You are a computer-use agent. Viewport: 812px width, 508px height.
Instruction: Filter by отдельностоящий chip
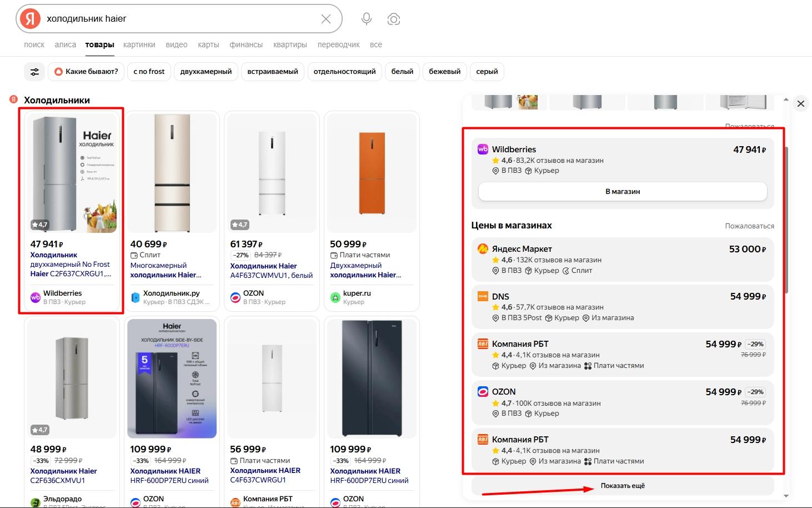(344, 72)
